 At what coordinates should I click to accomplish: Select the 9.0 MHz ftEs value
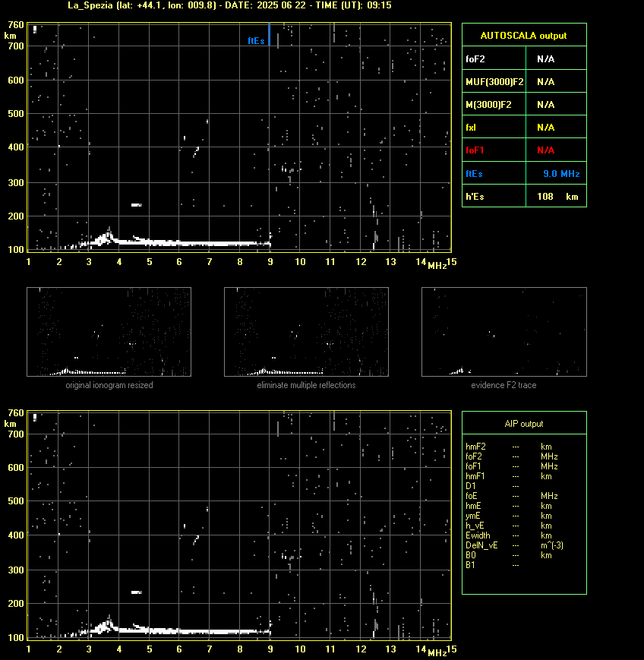coord(561,173)
